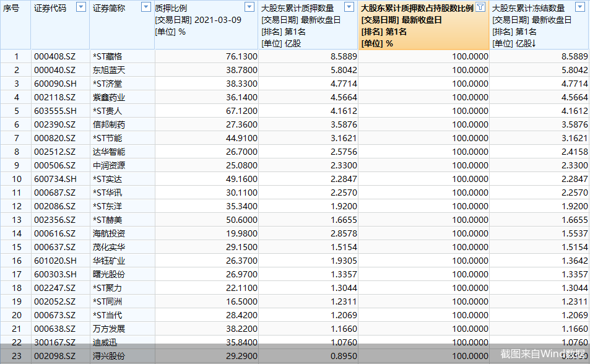Select security code 600734.SH
This screenshot has width=590, height=364.
click(55, 179)
